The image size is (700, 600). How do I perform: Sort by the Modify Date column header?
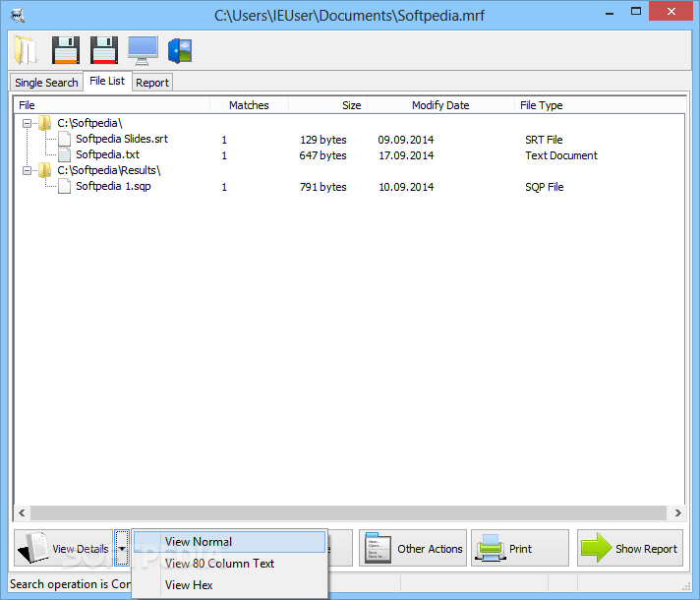pyautogui.click(x=440, y=105)
